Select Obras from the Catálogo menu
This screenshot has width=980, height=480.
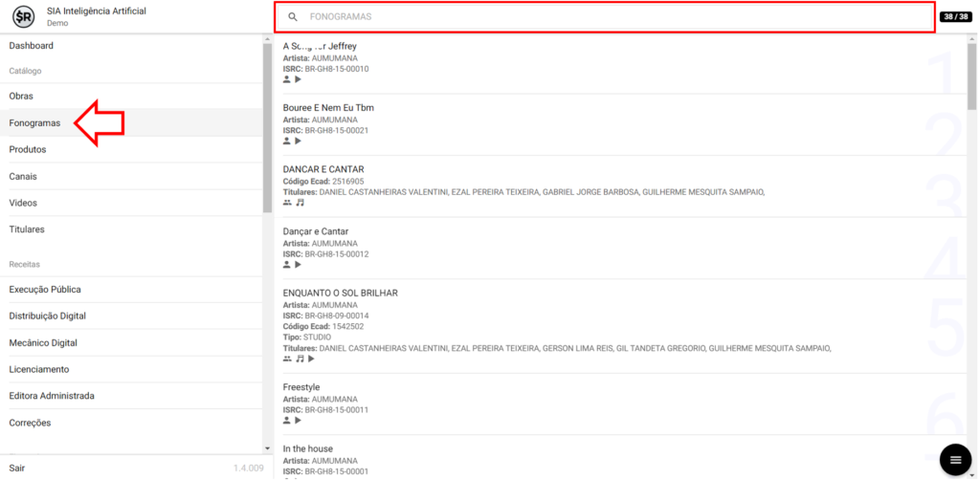point(22,97)
